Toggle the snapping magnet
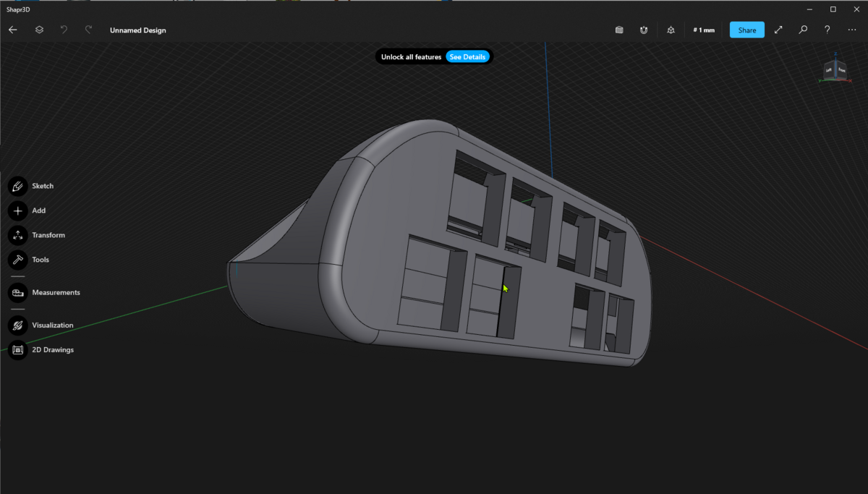 (644, 30)
